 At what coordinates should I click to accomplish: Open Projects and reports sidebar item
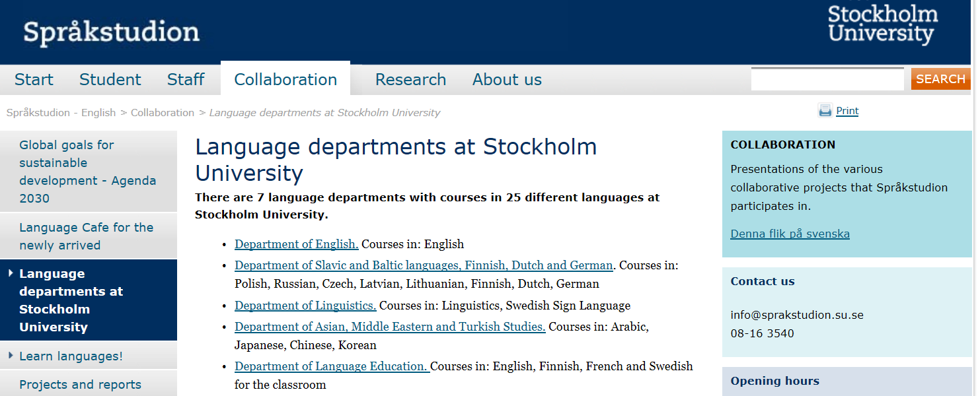(89, 384)
